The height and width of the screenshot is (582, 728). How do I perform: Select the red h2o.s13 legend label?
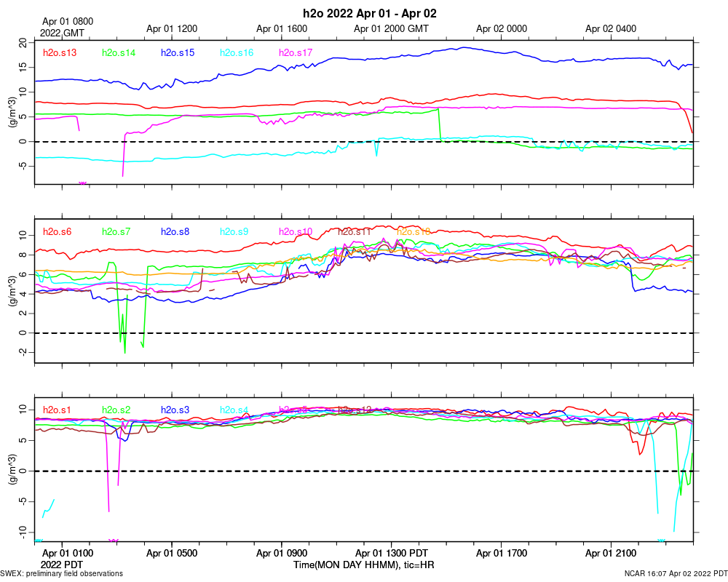[x=60, y=52]
